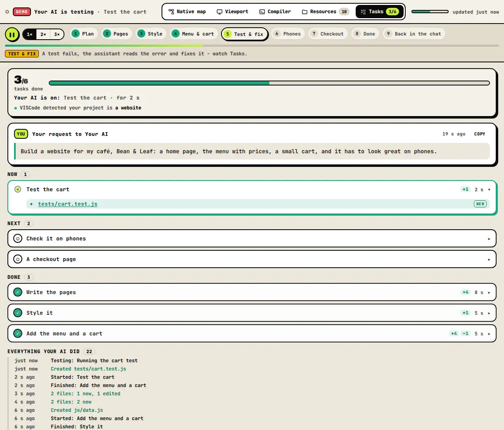
Task: Click the done checkmark of Style it
Action: [x=18, y=313]
